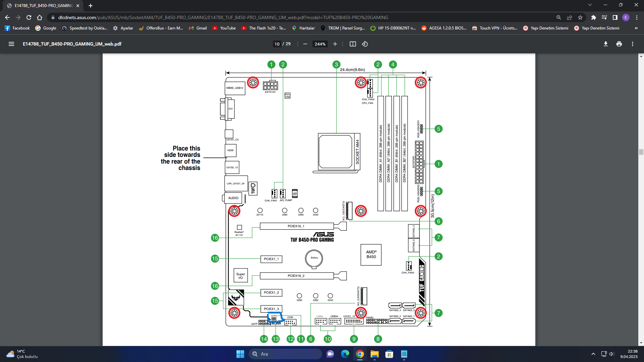Show hidden system tray icons

click(593, 354)
